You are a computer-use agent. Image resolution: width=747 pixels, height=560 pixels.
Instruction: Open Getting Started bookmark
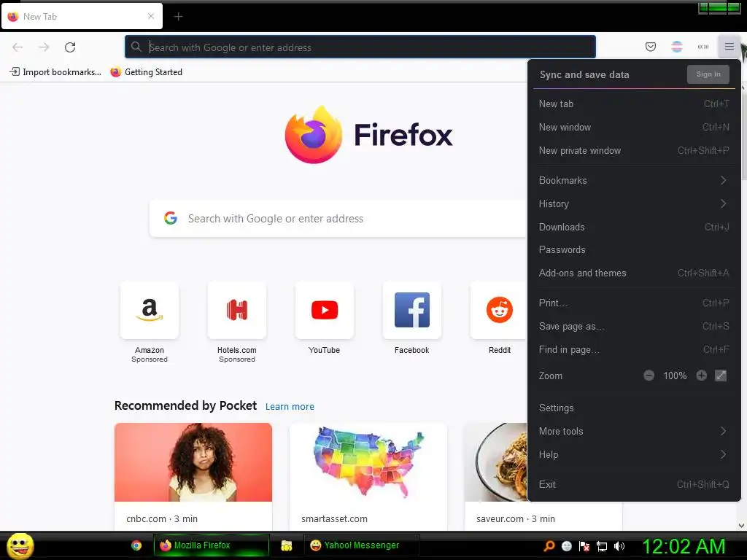point(146,72)
